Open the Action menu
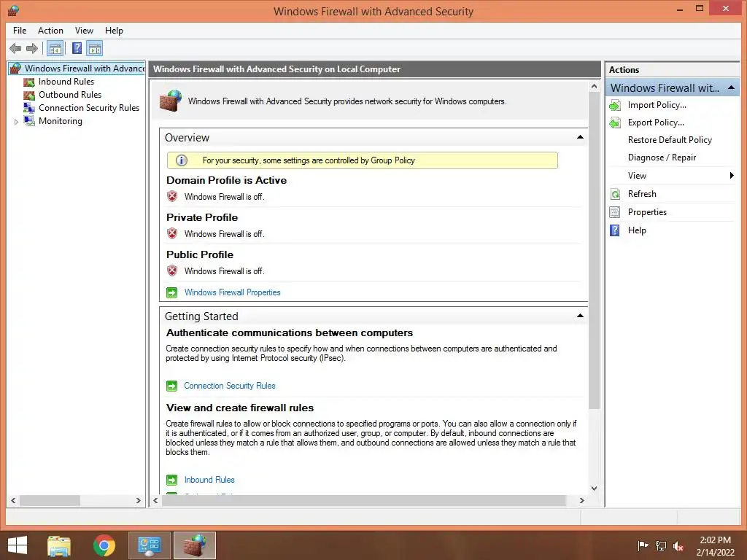The image size is (747, 560). tap(50, 31)
